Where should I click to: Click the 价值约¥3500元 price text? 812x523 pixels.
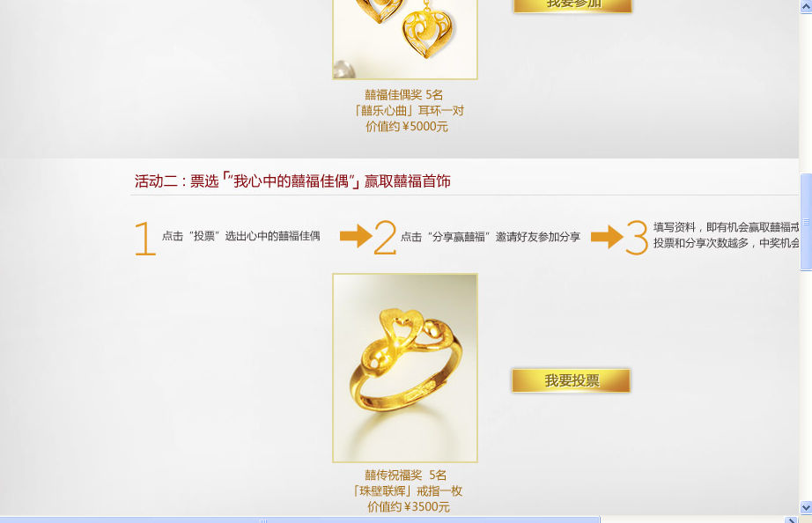(409, 507)
